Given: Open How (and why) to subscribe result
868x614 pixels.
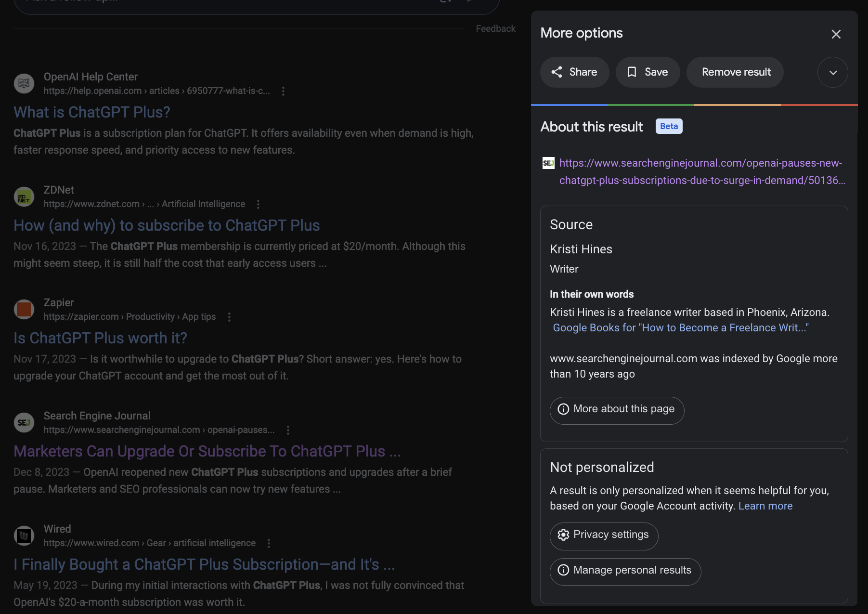Looking at the screenshot, I should point(167,225).
